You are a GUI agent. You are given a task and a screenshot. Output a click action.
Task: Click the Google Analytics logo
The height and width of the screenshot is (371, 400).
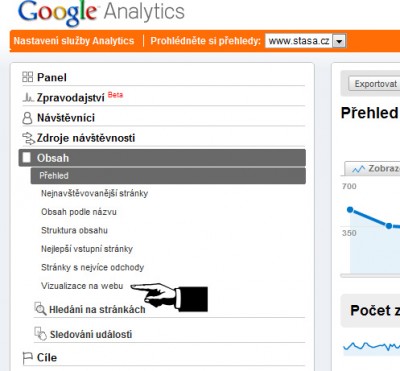101,13
